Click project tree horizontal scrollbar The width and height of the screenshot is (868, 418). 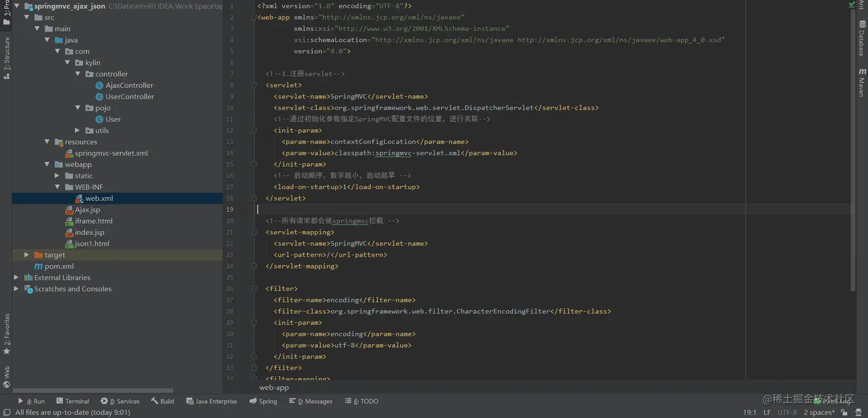pyautogui.click(x=93, y=390)
